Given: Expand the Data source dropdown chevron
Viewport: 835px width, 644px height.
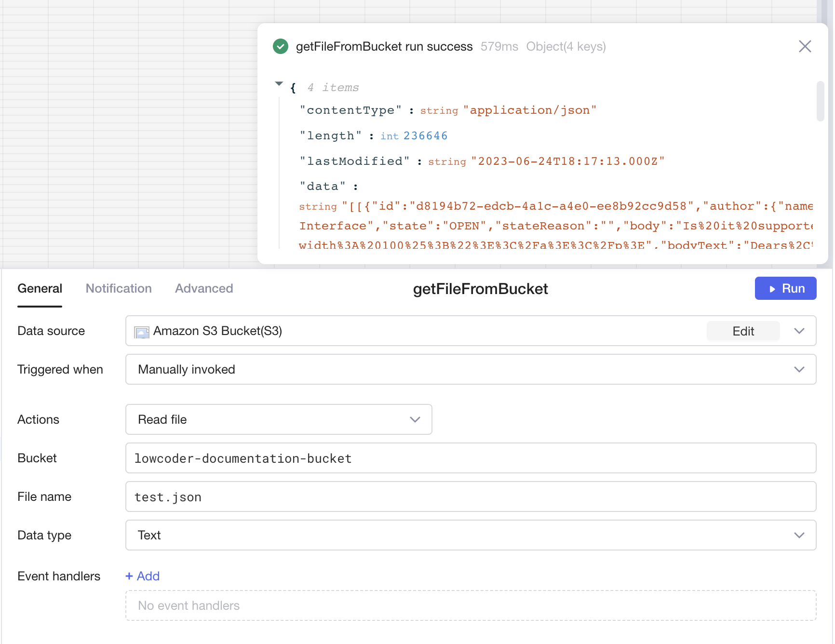Looking at the screenshot, I should pyautogui.click(x=799, y=331).
